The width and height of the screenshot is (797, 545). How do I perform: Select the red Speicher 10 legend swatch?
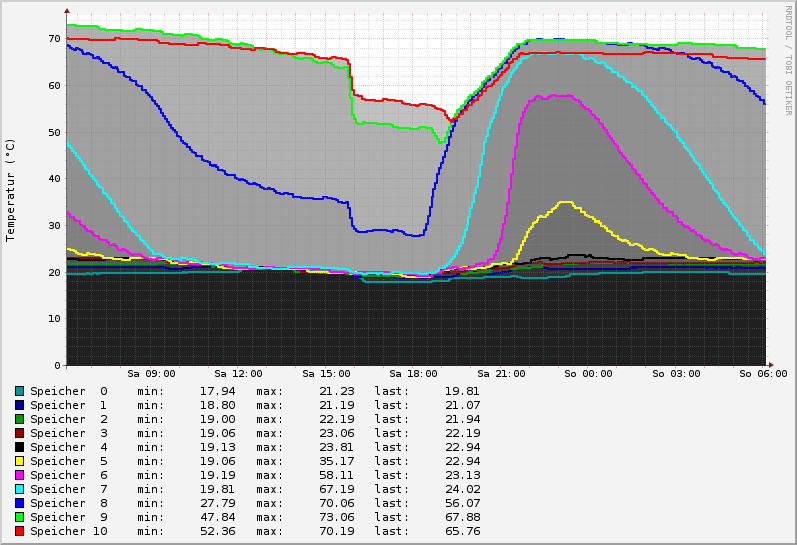[x=19, y=531]
